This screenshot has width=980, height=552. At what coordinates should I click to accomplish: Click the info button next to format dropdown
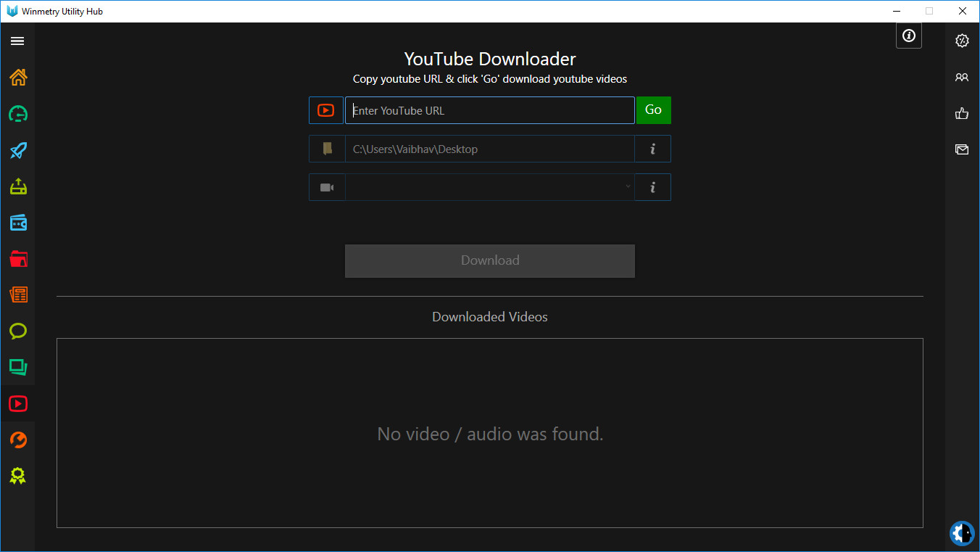pyautogui.click(x=653, y=187)
